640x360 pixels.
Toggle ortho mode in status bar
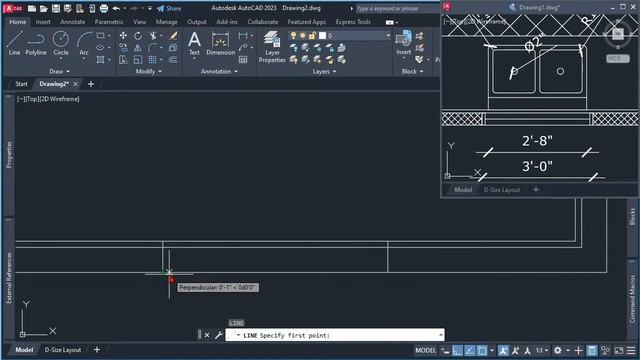pyautogui.click(x=458, y=350)
